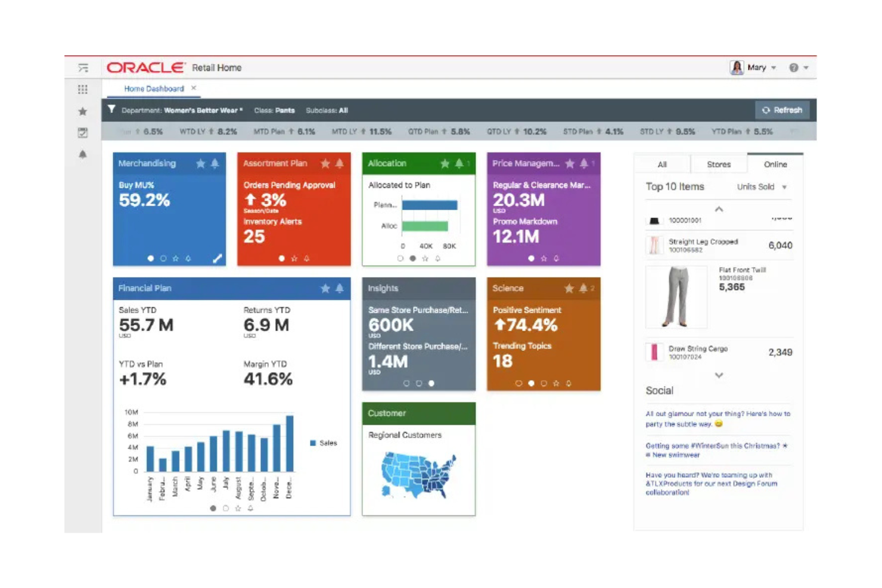Select the first carousel dot on Insights tile

pyautogui.click(x=408, y=383)
